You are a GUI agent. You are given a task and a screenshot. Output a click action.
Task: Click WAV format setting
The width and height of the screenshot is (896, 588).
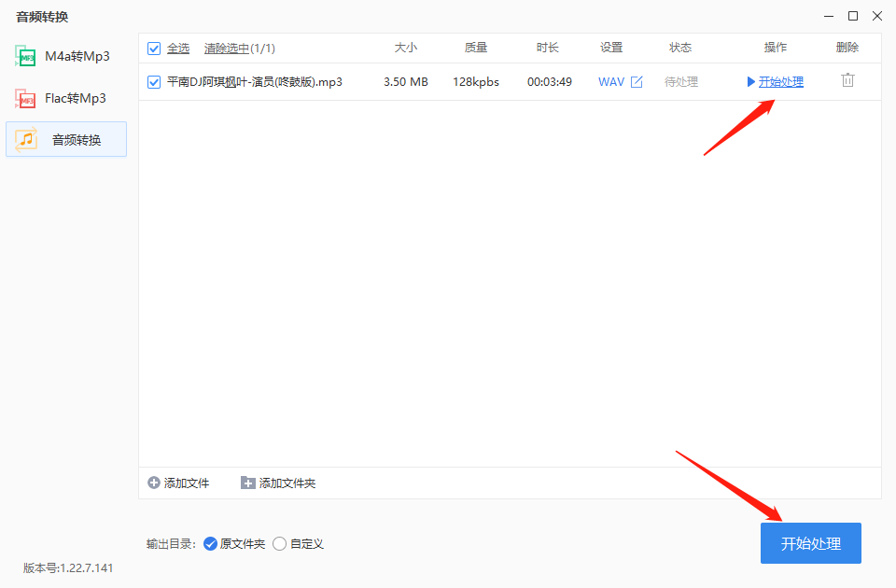610,82
